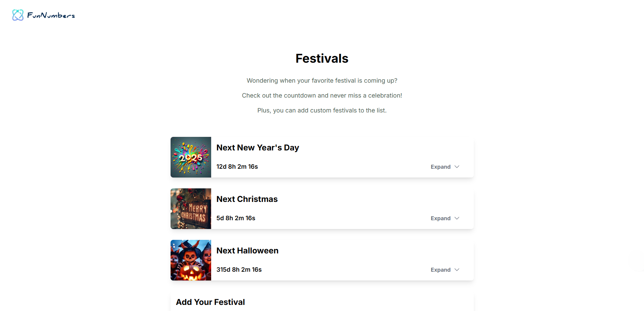The width and height of the screenshot is (644, 311).
Task: Click the 315d 8h 2m 16s countdown
Action: 239,270
